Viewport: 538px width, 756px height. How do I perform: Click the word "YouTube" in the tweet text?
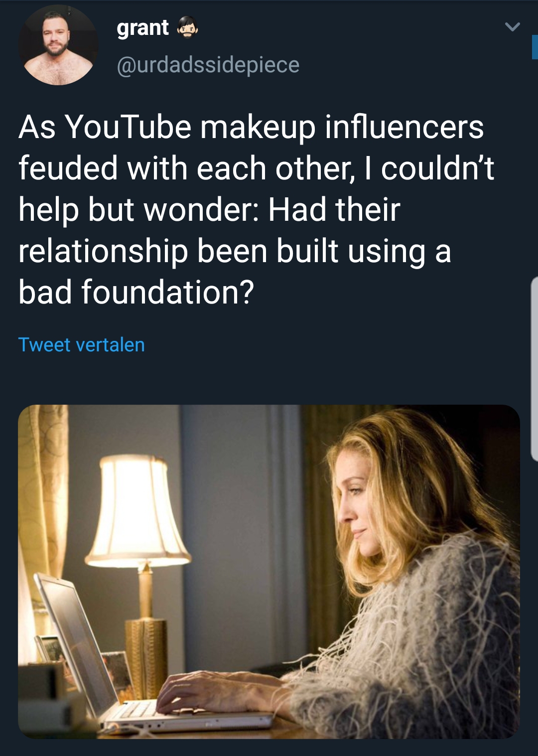point(128,127)
